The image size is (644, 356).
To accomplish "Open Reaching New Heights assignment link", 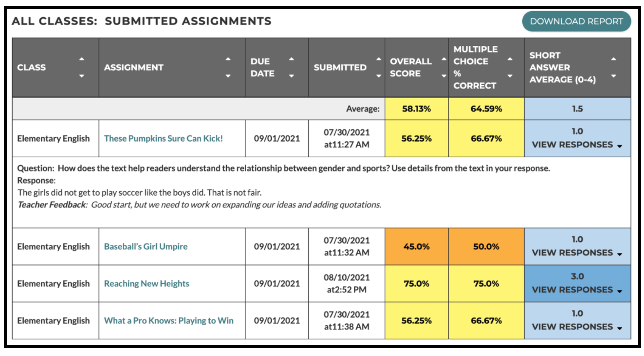I will click(x=147, y=284).
